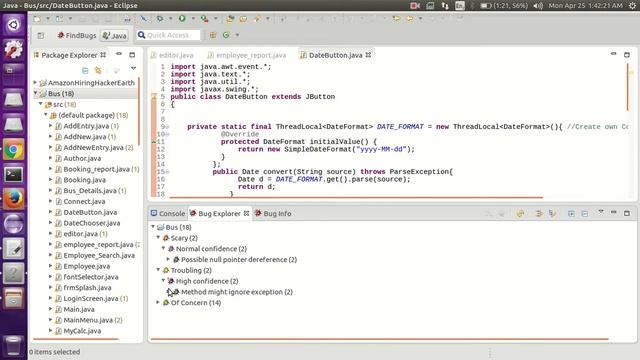Select Booking_report.java (1) file
This screenshot has height=360, width=640.
pyautogui.click(x=101, y=169)
